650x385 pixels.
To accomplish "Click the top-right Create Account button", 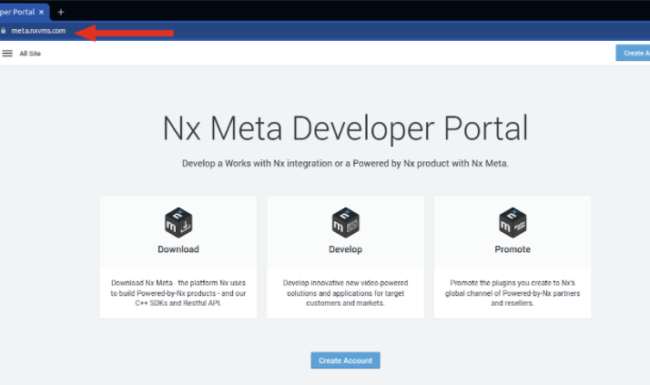I will pyautogui.click(x=633, y=53).
